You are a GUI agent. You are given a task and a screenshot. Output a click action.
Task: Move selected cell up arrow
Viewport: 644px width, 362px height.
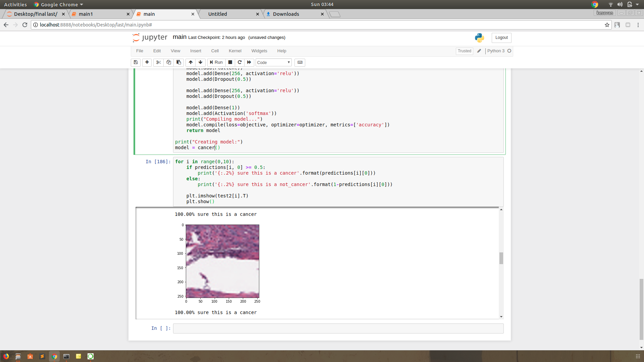(191, 62)
